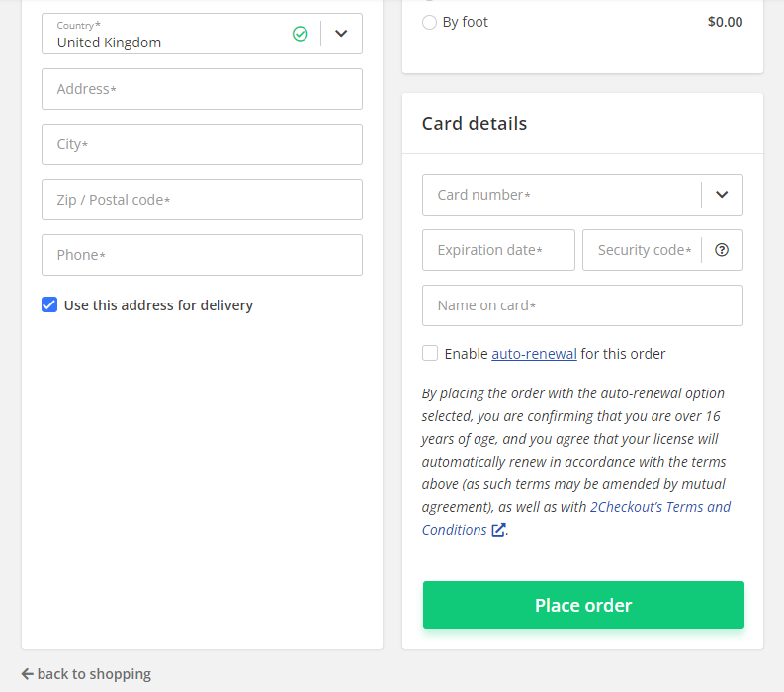Click the external link icon after Conditions

(498, 530)
